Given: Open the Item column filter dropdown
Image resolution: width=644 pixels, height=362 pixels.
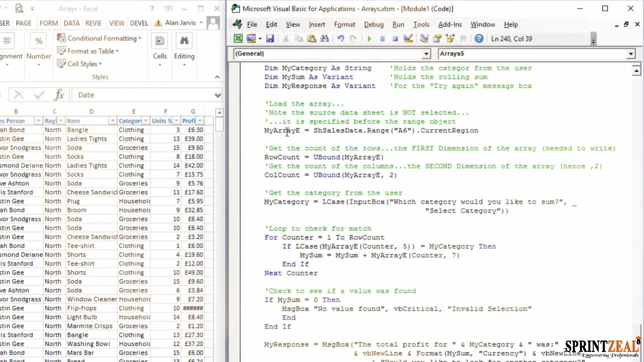Looking at the screenshot, I should pos(113,121).
